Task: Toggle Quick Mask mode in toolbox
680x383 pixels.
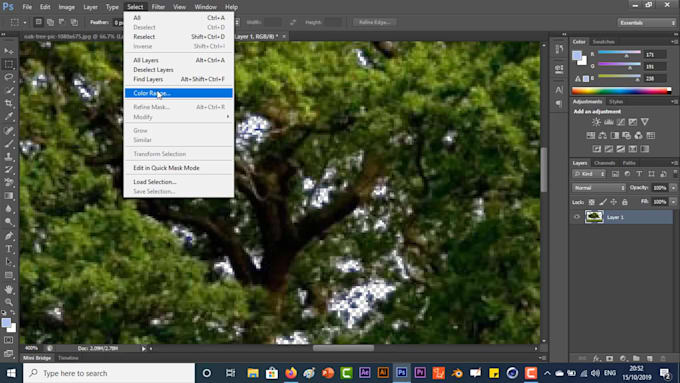Action: pyautogui.click(x=9, y=340)
